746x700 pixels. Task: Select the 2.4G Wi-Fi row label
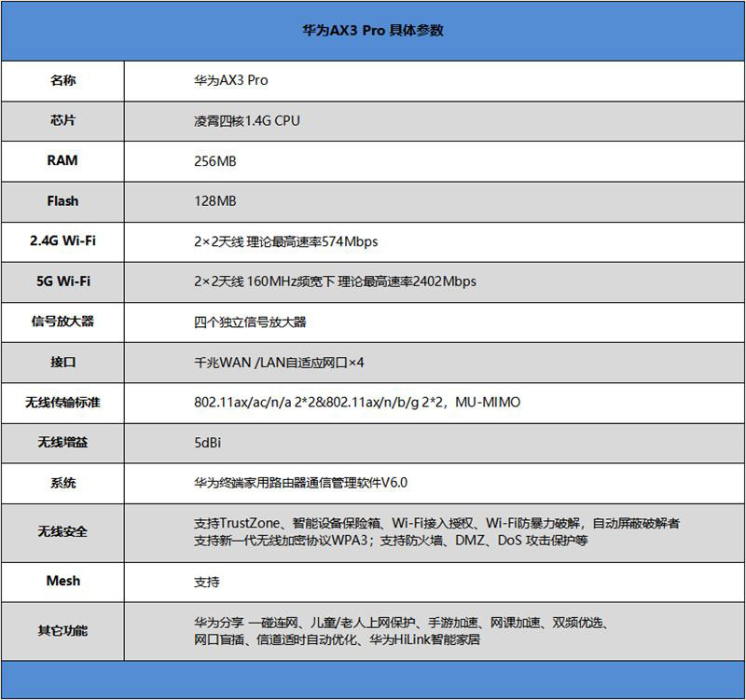62,241
